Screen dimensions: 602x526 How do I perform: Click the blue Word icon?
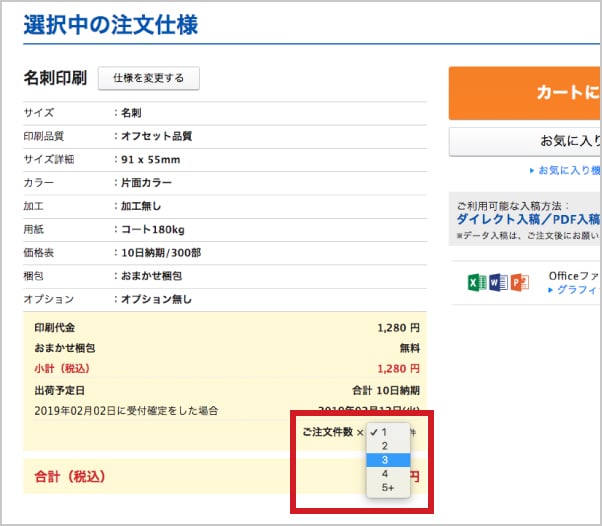(498, 282)
